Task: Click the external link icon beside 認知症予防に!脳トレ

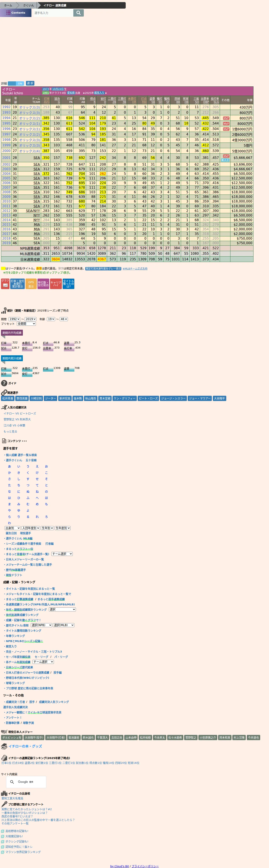Action: pos(3,847)
